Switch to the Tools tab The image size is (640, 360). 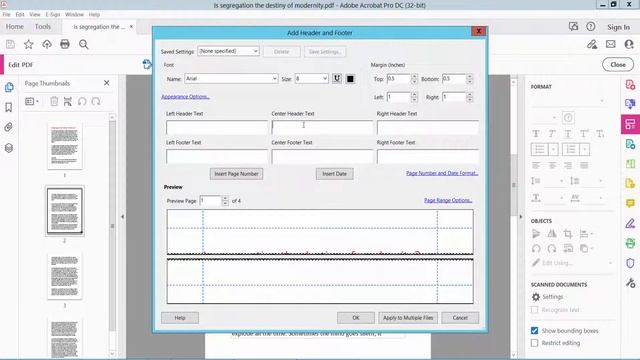pyautogui.click(x=43, y=27)
